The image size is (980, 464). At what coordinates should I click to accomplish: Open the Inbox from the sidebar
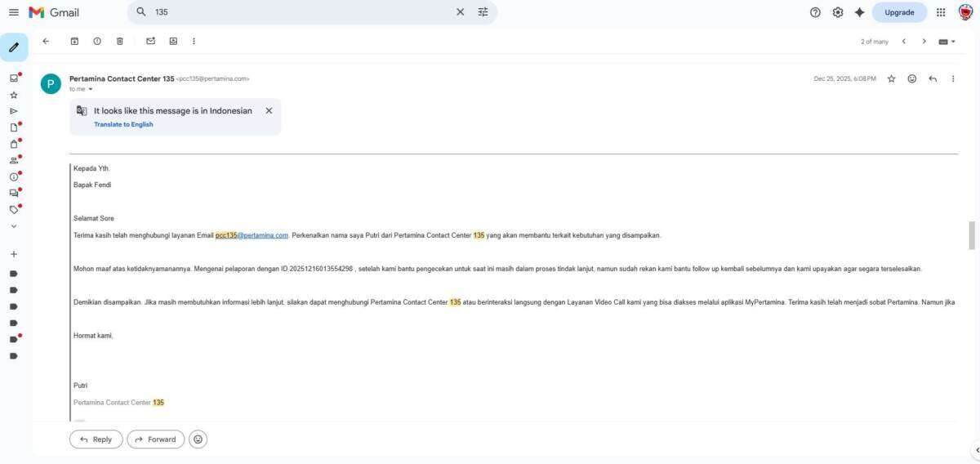14,78
